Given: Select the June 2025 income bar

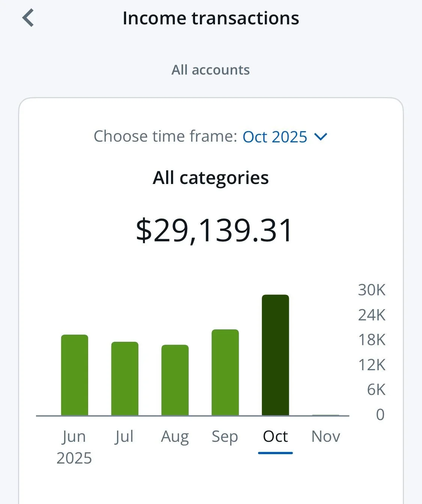Looking at the screenshot, I should pos(75,375).
